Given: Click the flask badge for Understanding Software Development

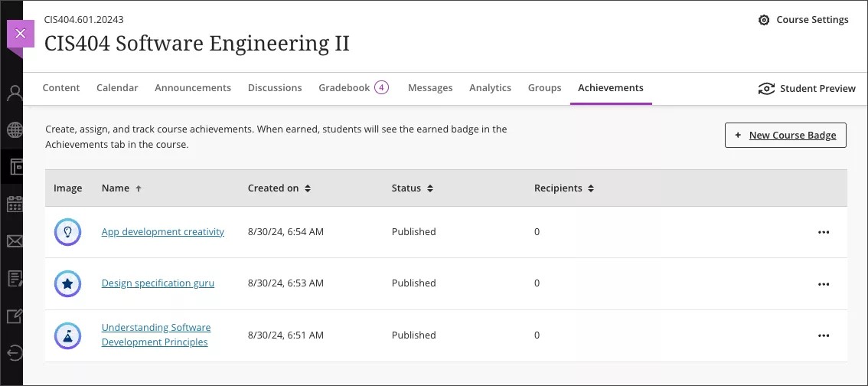Looking at the screenshot, I should click(67, 335).
